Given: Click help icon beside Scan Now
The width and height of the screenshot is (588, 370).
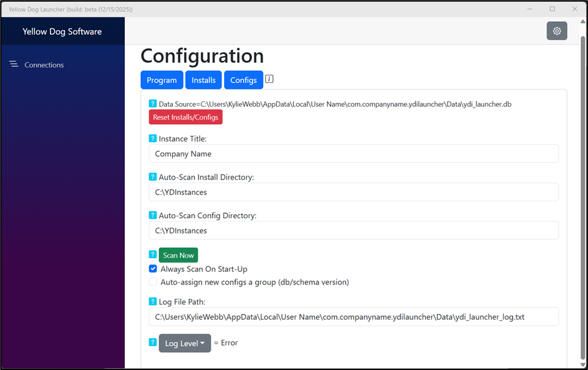Looking at the screenshot, I should click(x=153, y=255).
